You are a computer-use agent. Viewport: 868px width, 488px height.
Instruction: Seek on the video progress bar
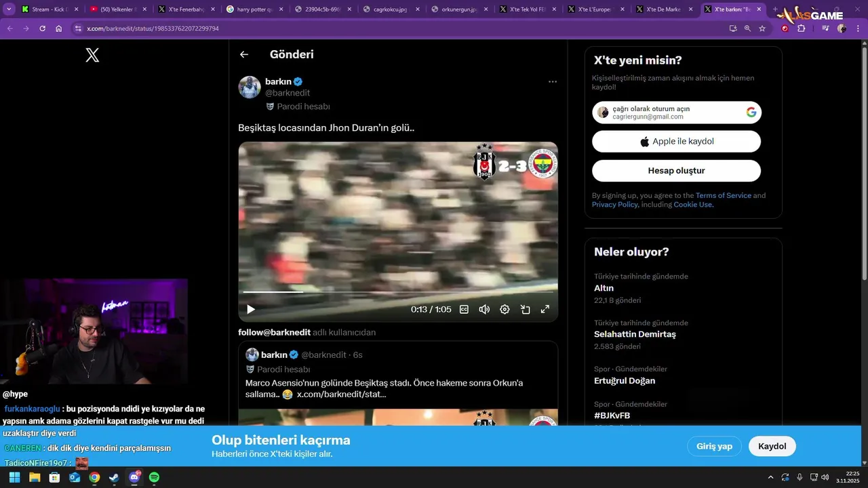[x=398, y=292]
